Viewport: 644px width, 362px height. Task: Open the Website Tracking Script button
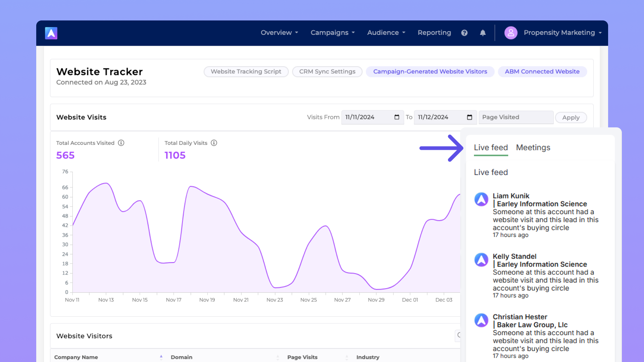[246, 72]
